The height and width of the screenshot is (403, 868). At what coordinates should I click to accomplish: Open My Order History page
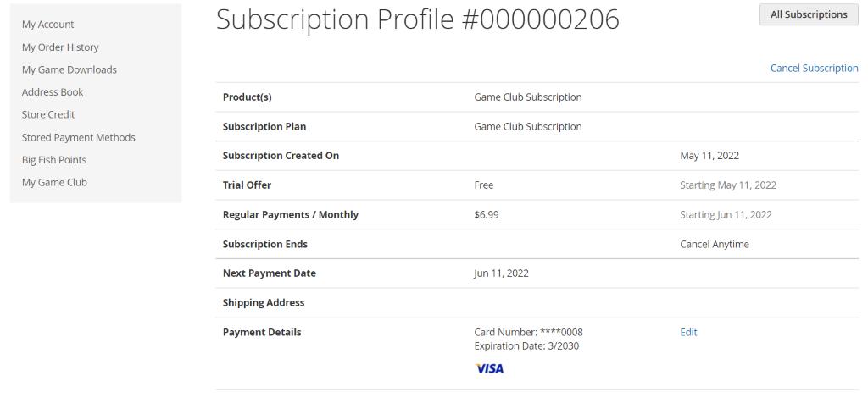point(60,47)
